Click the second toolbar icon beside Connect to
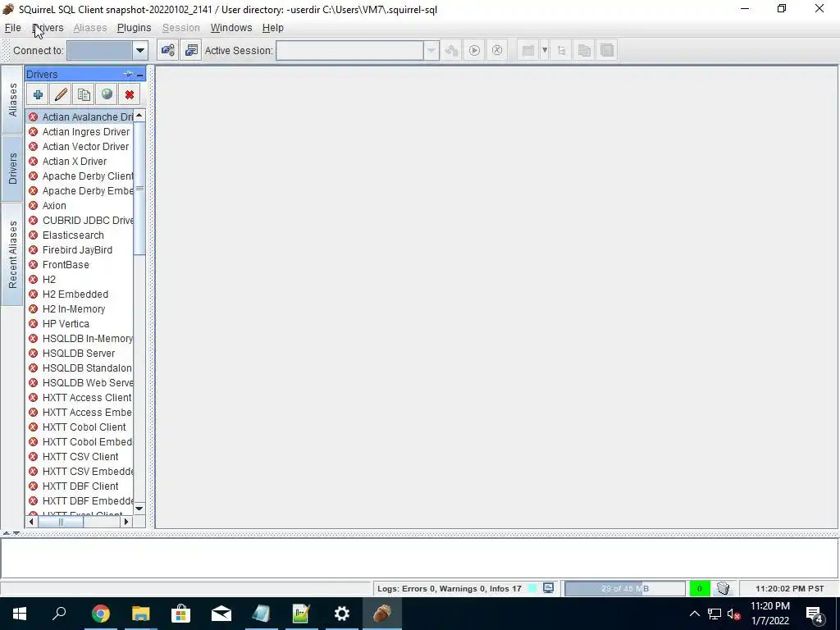 point(190,50)
